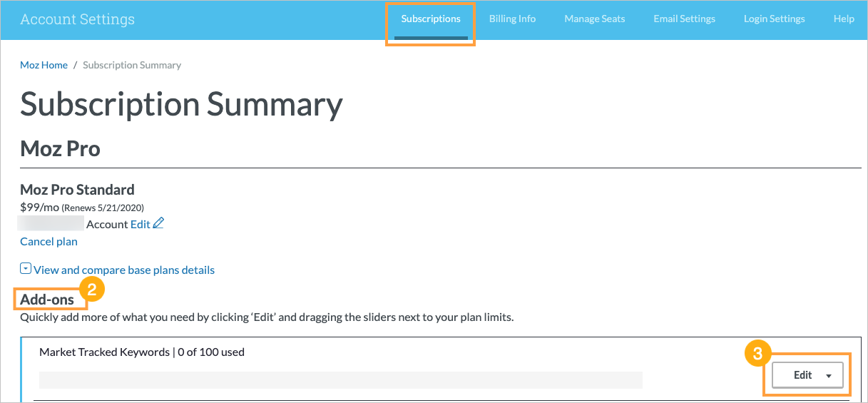Open Email Settings in the top navigation
Viewport: 868px width, 403px height.
tap(684, 19)
